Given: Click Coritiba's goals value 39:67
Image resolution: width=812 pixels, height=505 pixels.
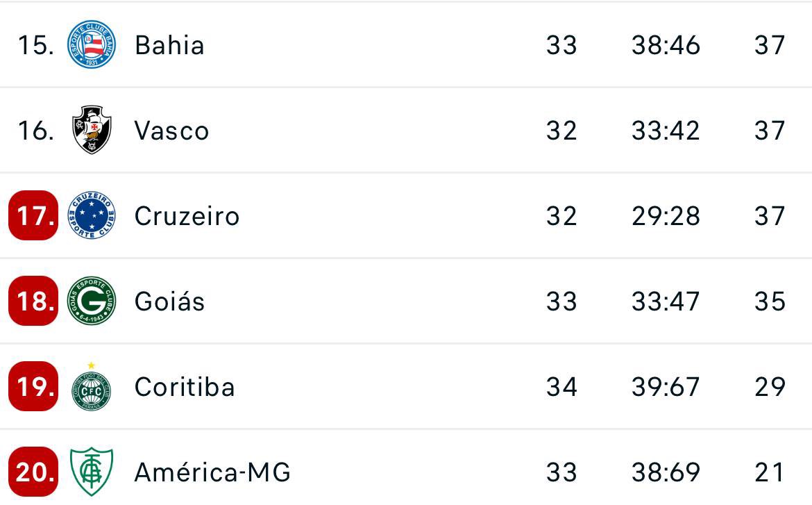Looking at the screenshot, I should pyautogui.click(x=666, y=387).
